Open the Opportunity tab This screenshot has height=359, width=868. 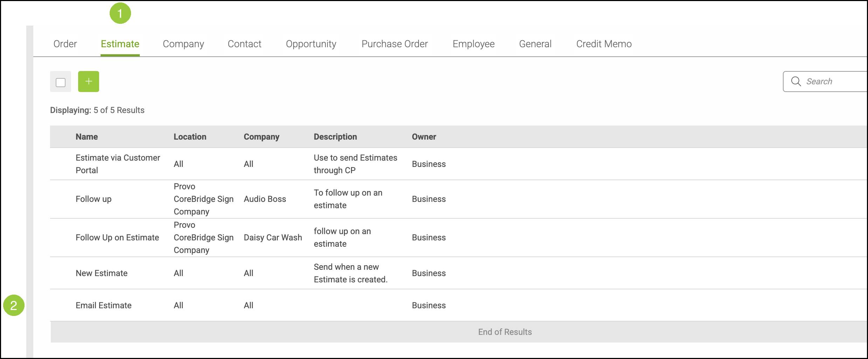point(311,44)
